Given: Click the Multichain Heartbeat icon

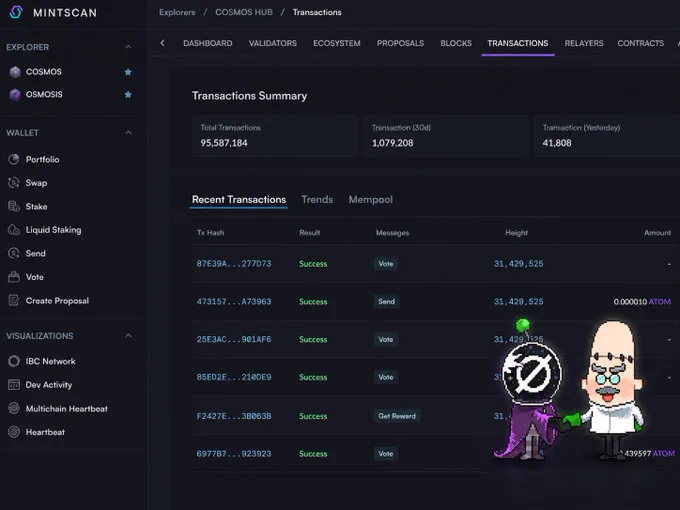Looking at the screenshot, I should [14, 408].
